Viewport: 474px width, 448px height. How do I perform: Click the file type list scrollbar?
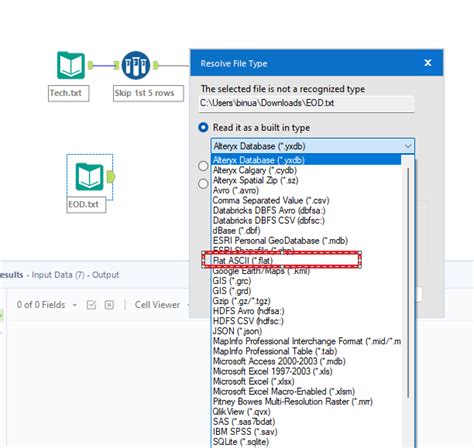tap(408, 282)
